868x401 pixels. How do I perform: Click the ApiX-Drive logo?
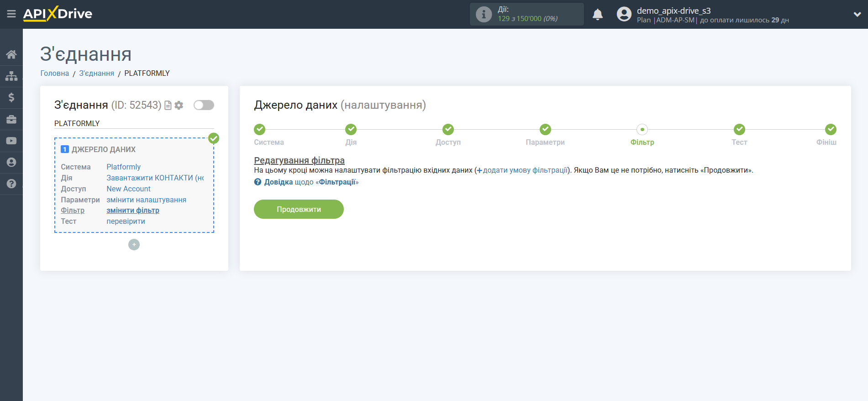58,14
